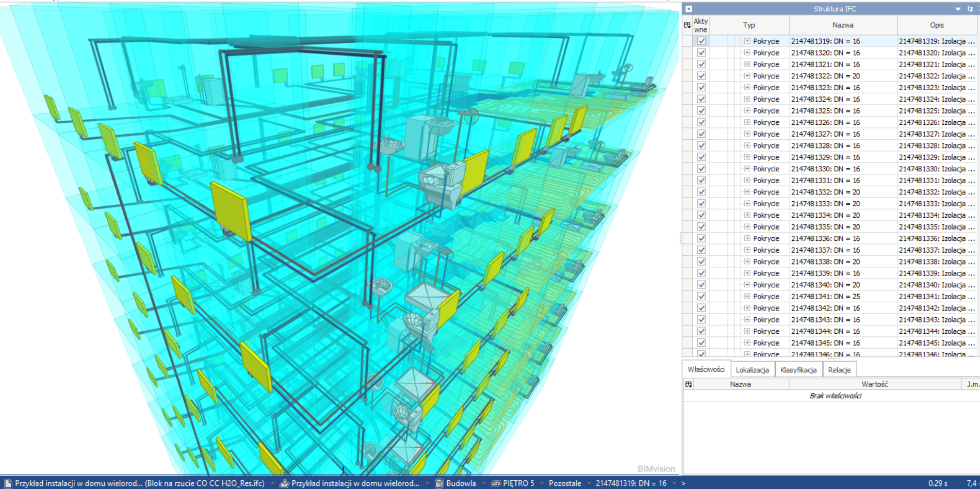
Task: Toggle the active checkbox for 2147481322: DN = 20
Action: coord(701,76)
